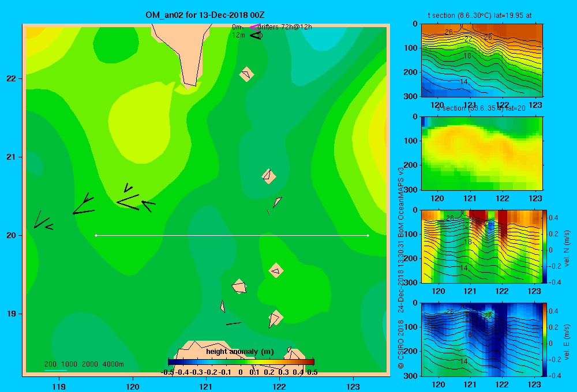
Task: Click the diamond-shaped island near 122E, 19.5N
Action: tap(276, 270)
